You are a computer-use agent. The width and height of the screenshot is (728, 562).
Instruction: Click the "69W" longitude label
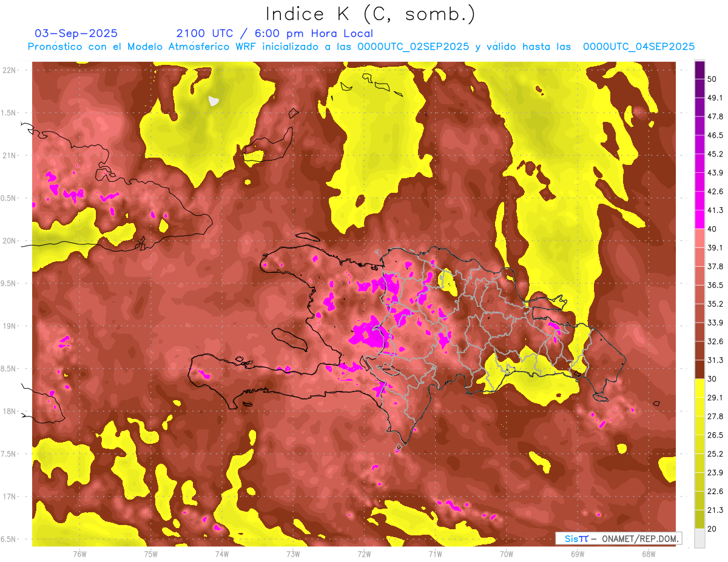click(578, 554)
